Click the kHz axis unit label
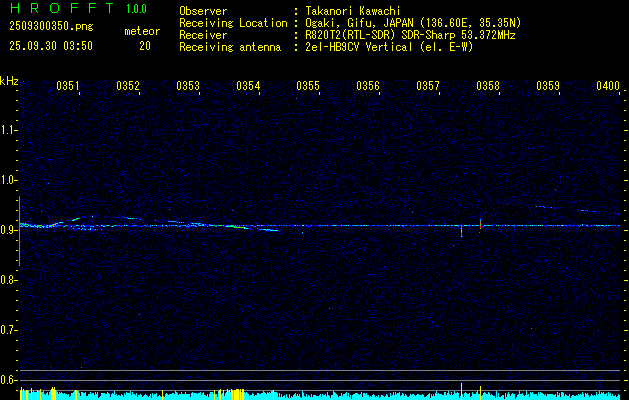This screenshot has height=400, width=629. tap(9, 81)
